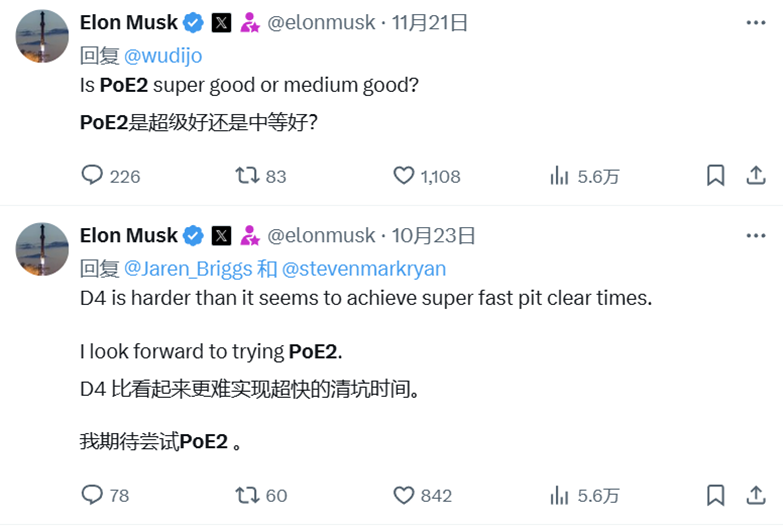Retweet the post with 83 reposts
Viewport: 783px width, 527px height.
246,176
